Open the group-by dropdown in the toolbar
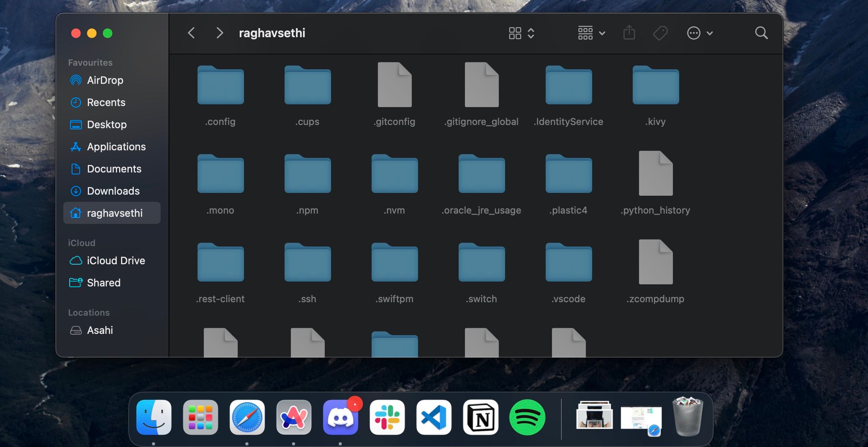868x447 pixels. click(591, 33)
